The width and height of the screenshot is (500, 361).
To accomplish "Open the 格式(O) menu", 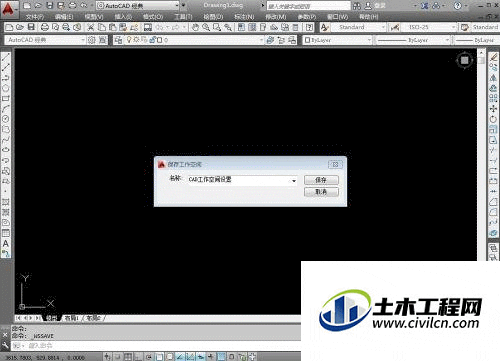I will pos(153,17).
